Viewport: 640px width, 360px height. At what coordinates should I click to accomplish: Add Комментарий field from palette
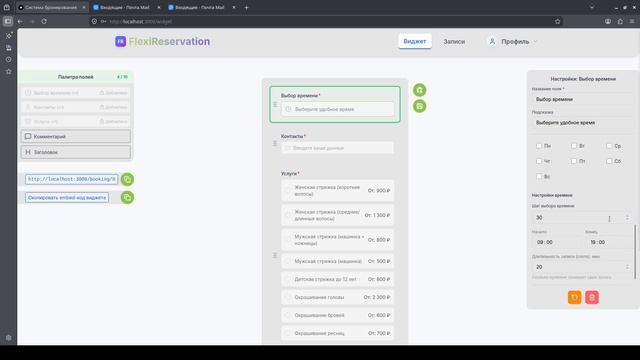tap(76, 136)
